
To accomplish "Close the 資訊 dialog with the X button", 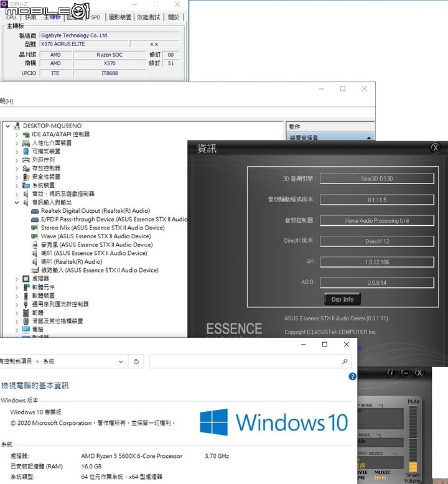I will pyautogui.click(x=436, y=147).
